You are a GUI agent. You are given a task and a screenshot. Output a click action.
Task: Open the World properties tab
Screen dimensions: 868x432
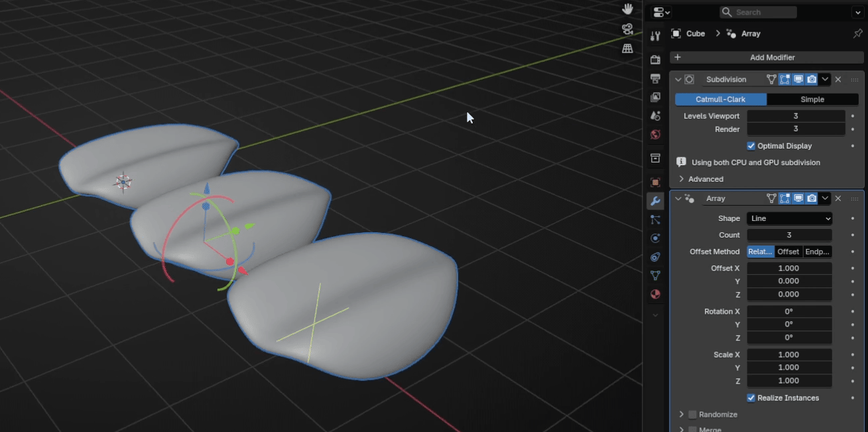click(655, 135)
